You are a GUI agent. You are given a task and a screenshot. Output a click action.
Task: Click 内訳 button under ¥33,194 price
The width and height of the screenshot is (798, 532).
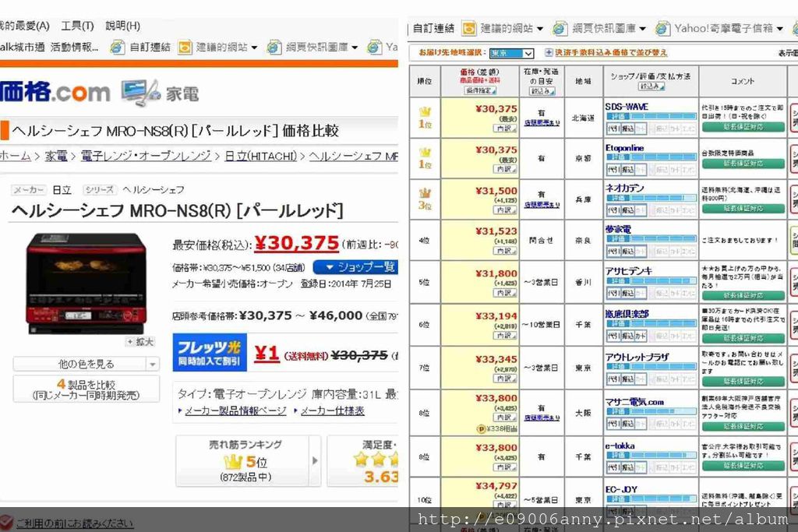pos(505,336)
